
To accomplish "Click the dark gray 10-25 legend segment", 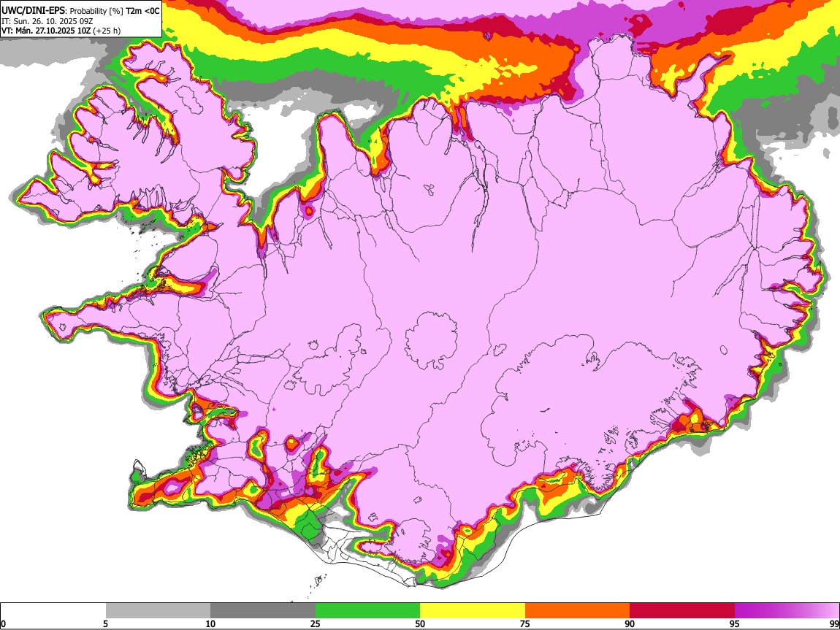I will [x=263, y=610].
